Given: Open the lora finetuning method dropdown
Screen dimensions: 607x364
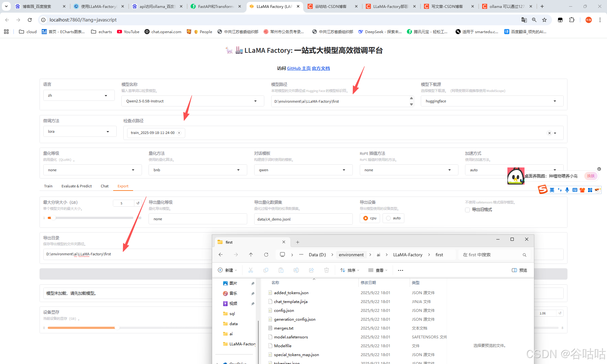Looking at the screenshot, I should click(80, 131).
